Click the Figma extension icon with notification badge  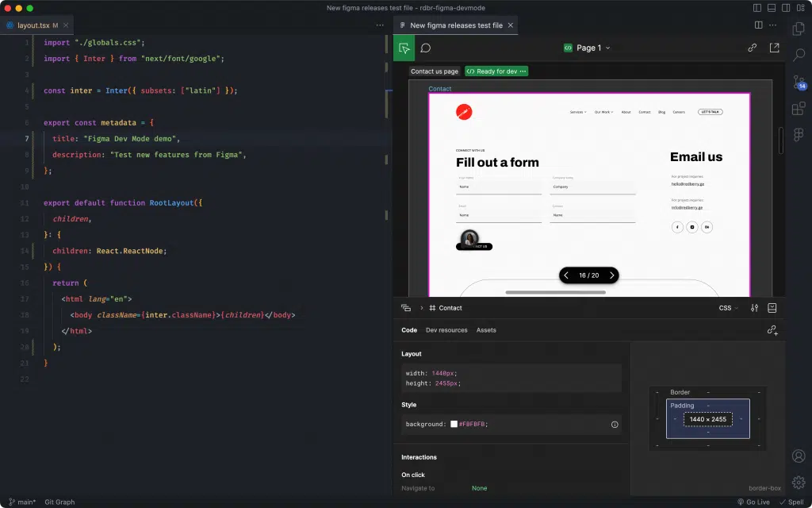click(x=799, y=82)
